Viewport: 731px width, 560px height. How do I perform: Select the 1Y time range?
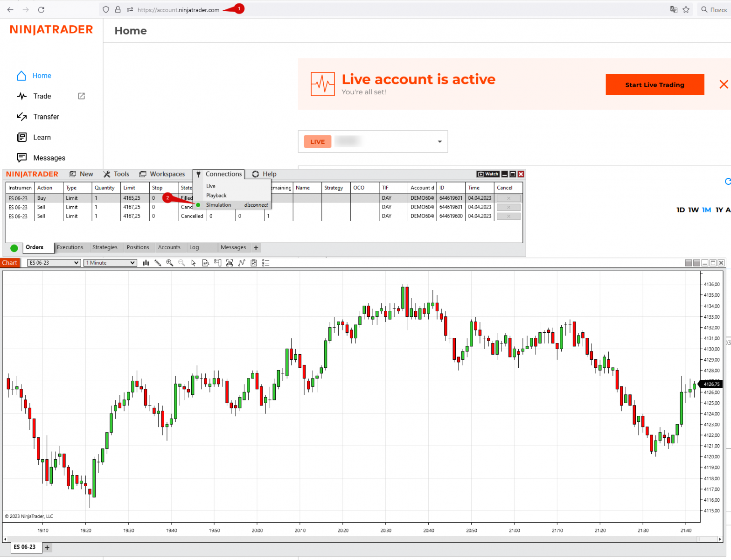point(719,210)
